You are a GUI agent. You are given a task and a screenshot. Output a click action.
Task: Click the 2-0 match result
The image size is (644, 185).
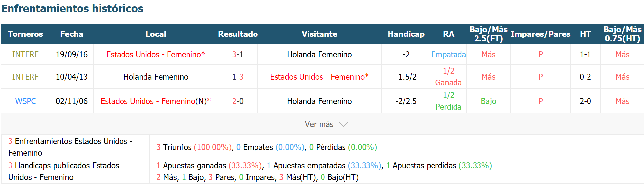click(238, 101)
